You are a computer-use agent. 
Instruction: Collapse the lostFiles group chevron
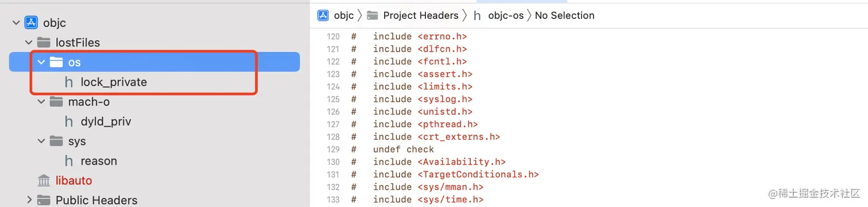(x=28, y=42)
